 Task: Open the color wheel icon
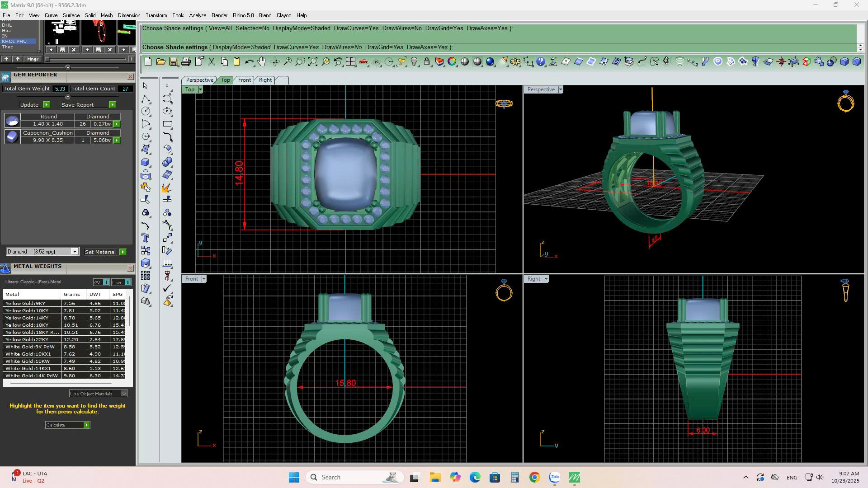tap(452, 62)
